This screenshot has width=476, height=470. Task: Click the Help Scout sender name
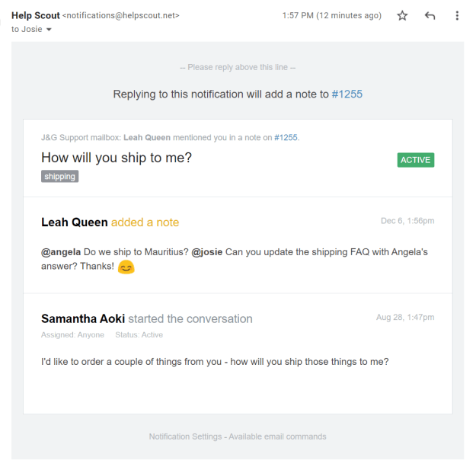click(x=35, y=15)
